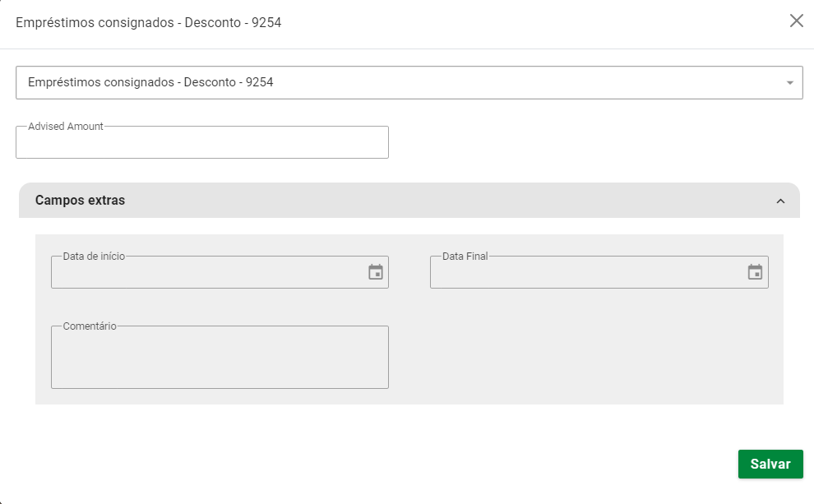The width and height of the screenshot is (814, 504).
Task: Focus the Comentário text area
Action: click(x=220, y=359)
